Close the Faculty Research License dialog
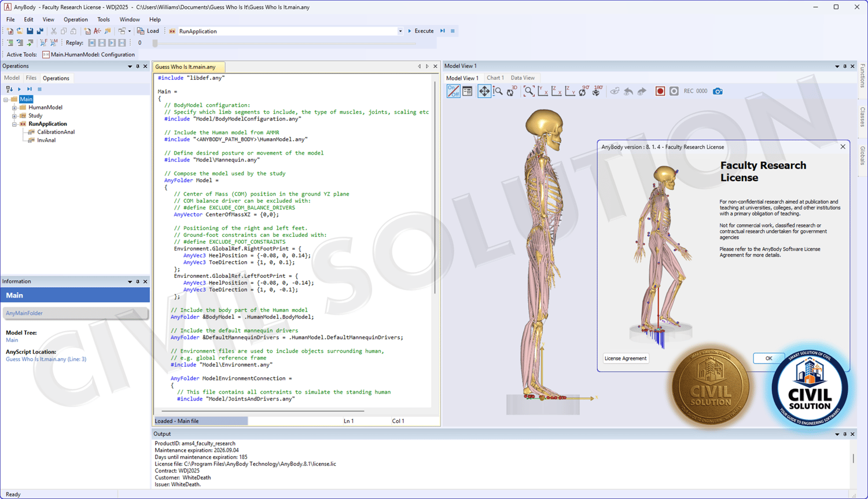 click(843, 147)
